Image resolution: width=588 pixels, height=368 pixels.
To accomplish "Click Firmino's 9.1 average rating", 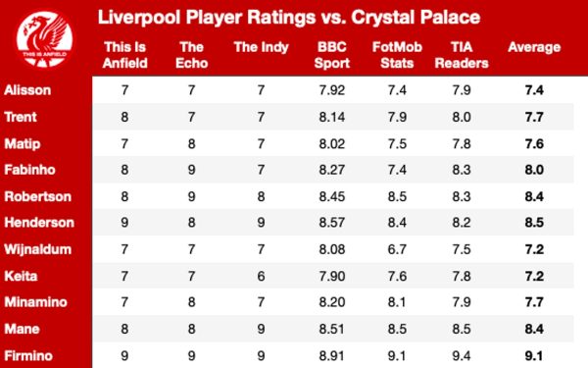I will (534, 356).
